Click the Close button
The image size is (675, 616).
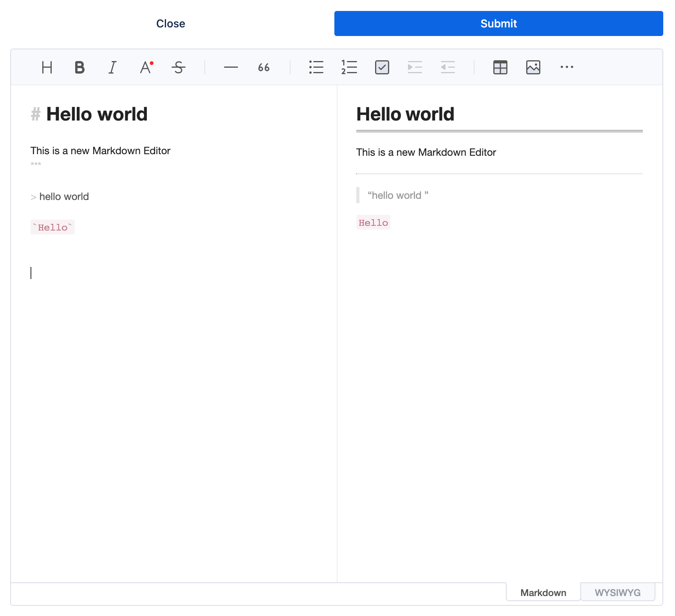coord(171,23)
